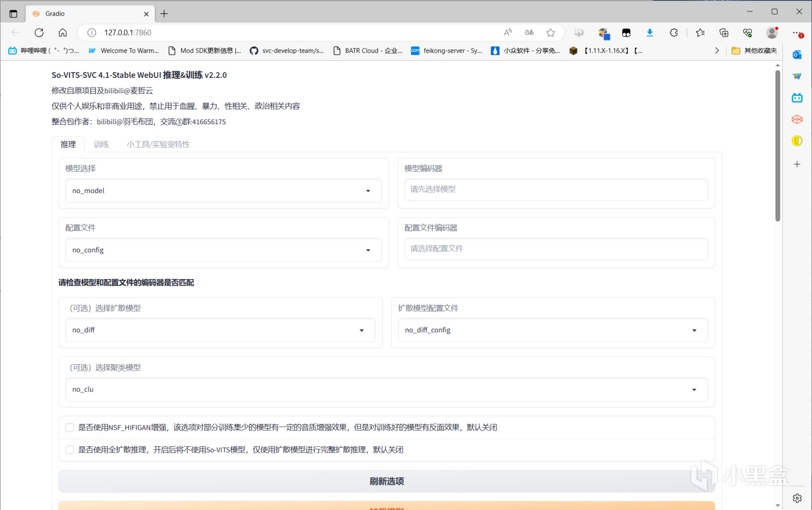Expand the 扩散模型配置文件 no_diff_config dropdown
This screenshot has height=510, width=812.
point(553,330)
